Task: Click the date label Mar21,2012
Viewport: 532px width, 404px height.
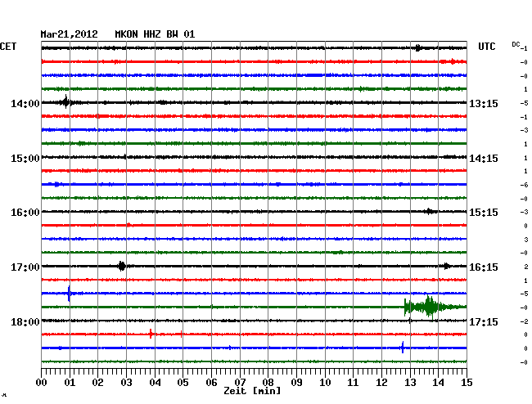Action: [x=70, y=34]
